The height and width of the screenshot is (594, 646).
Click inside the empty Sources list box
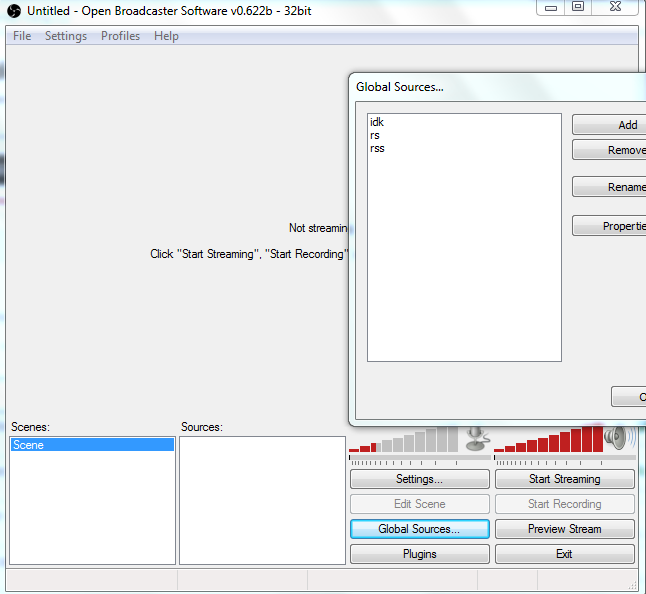[262, 500]
